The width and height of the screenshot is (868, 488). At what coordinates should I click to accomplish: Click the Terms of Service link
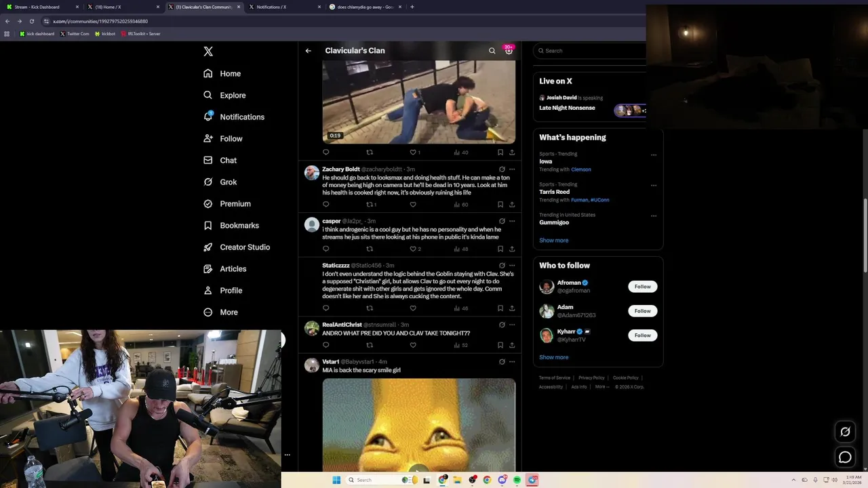[x=555, y=378]
